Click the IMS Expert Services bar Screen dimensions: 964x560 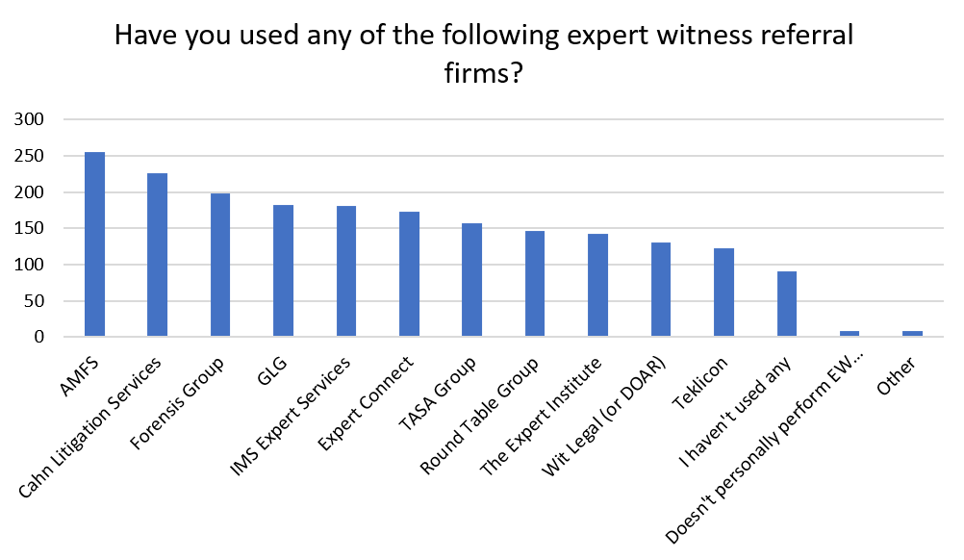point(346,271)
